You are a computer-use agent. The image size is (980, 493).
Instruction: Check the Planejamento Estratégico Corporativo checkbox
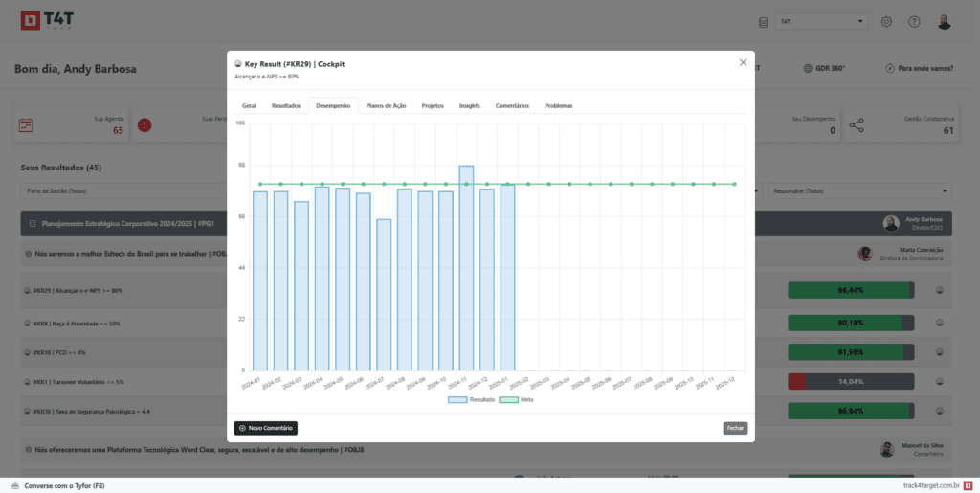coord(33,223)
